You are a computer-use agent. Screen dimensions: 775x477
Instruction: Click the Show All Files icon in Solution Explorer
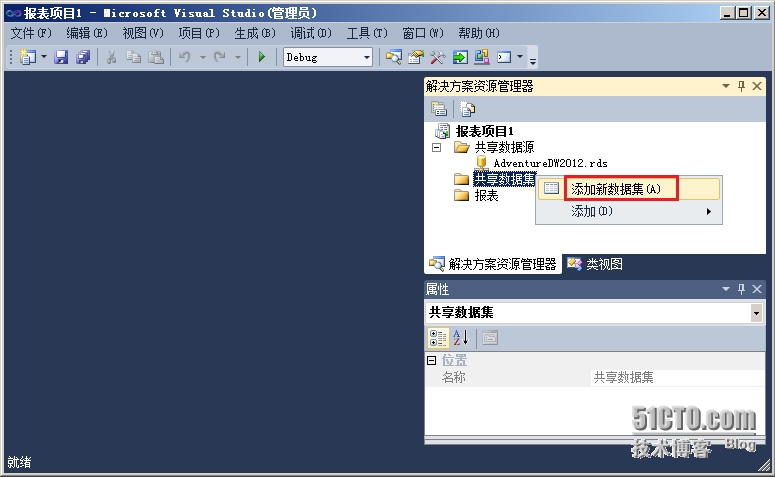[467, 109]
